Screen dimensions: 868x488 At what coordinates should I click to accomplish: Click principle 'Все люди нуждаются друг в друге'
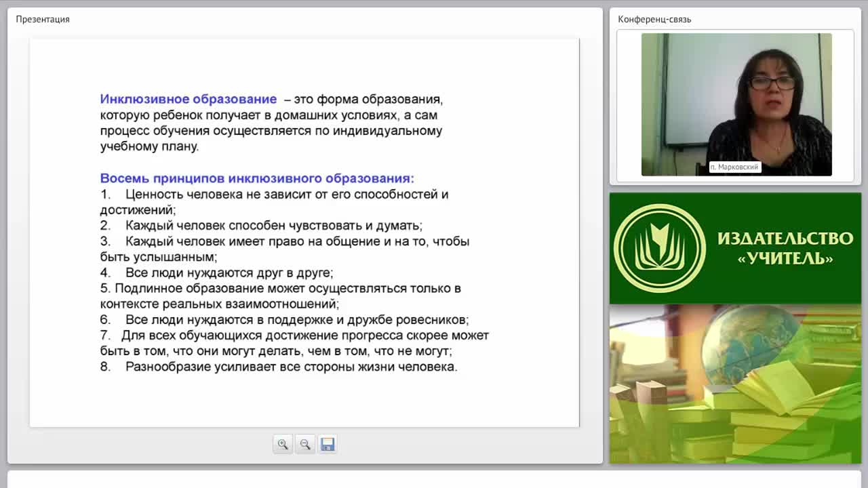click(x=228, y=272)
